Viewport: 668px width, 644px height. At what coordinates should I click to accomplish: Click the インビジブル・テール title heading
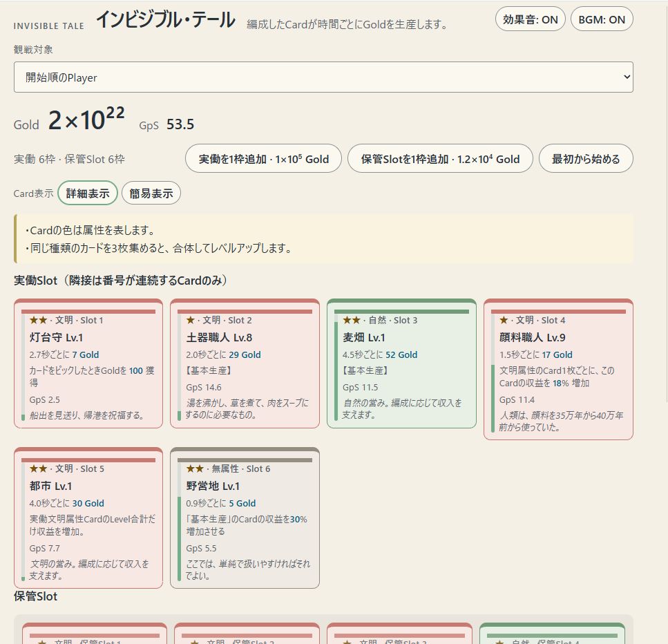[166, 20]
